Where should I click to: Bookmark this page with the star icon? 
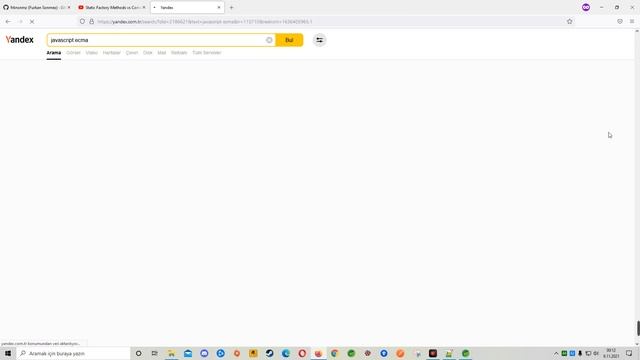[x=569, y=22]
